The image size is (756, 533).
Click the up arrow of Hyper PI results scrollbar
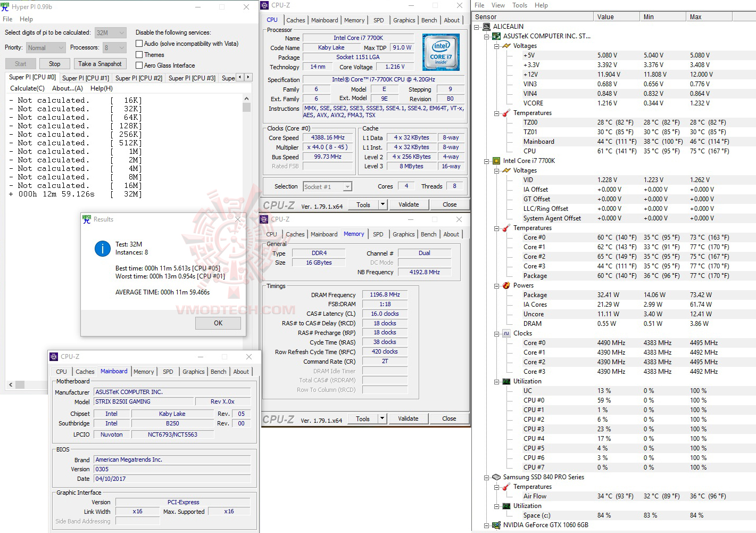click(x=246, y=99)
